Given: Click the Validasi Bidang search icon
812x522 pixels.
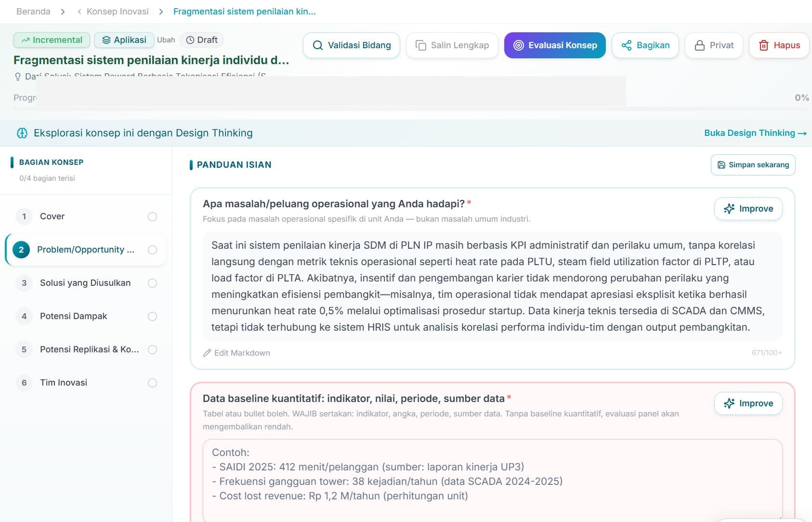Looking at the screenshot, I should (x=318, y=45).
